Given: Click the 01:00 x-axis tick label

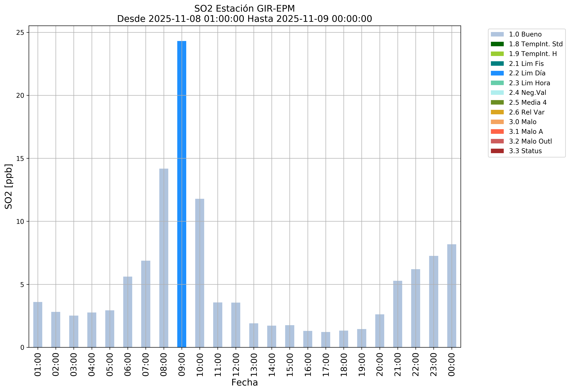Looking at the screenshot, I should (38, 364).
